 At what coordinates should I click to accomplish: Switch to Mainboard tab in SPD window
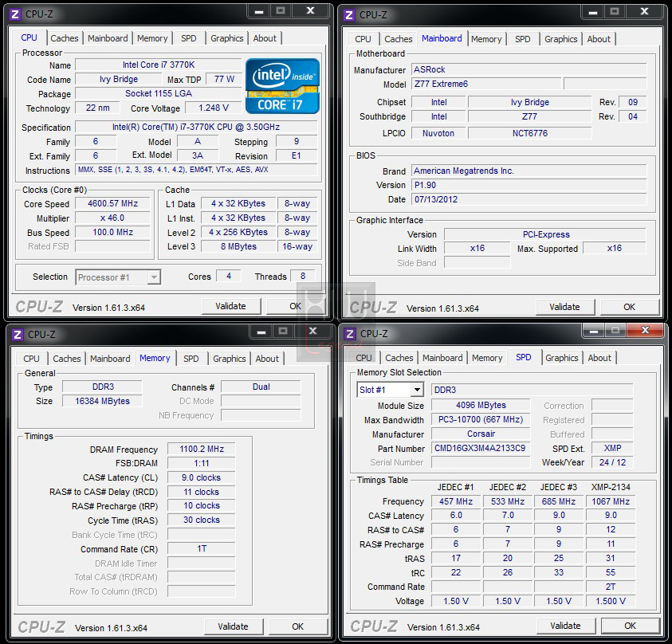click(x=442, y=358)
